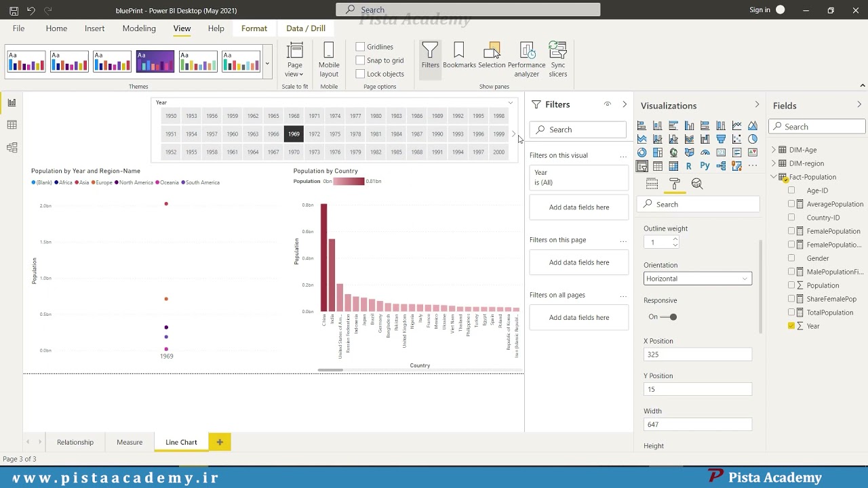The height and width of the screenshot is (488, 868).
Task: Open the Analytics magnifier tab
Action: tap(697, 184)
